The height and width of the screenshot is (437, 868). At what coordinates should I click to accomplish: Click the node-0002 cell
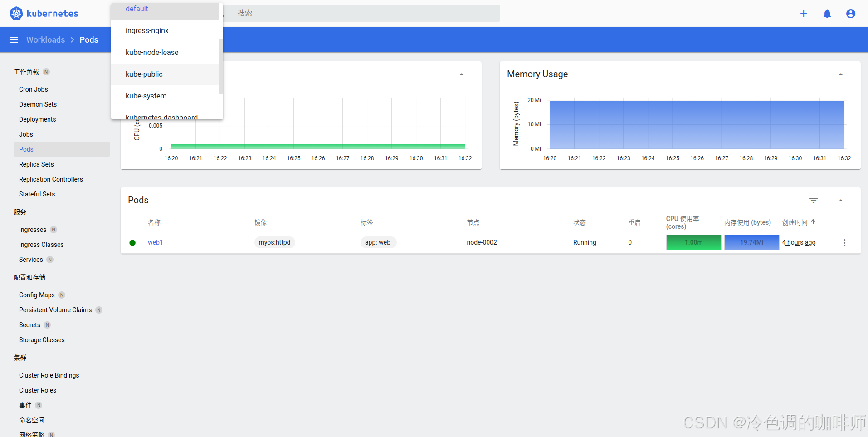click(482, 242)
